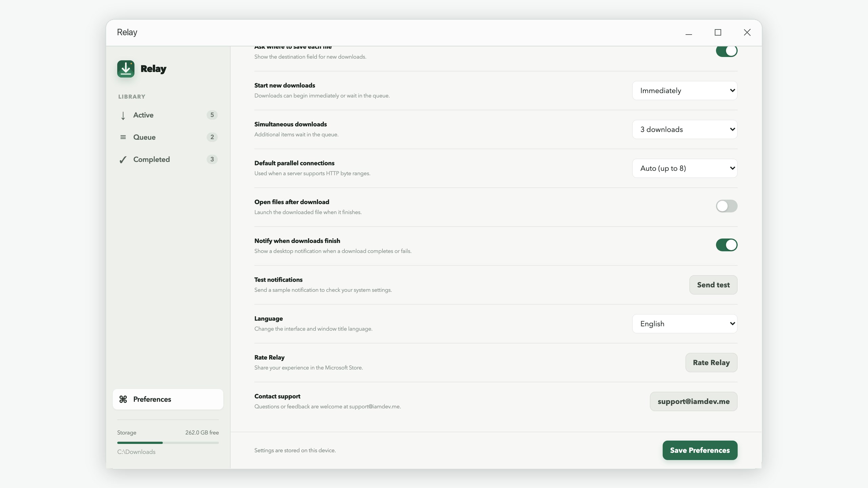Click the Rate Relay button

click(x=711, y=363)
